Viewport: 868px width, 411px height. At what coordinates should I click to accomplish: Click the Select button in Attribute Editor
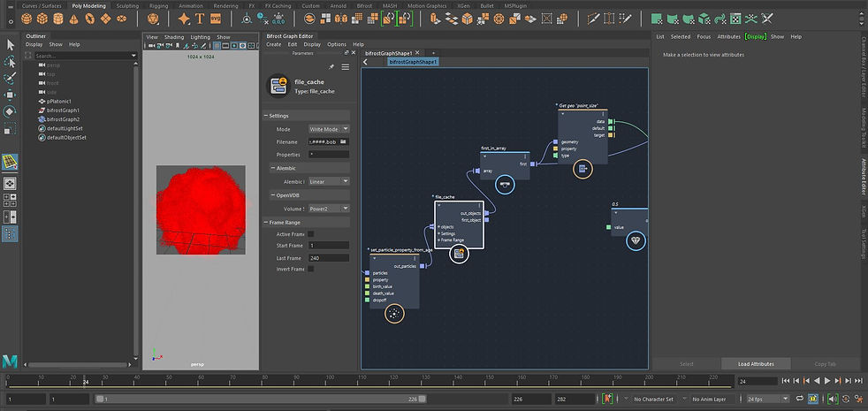point(686,364)
